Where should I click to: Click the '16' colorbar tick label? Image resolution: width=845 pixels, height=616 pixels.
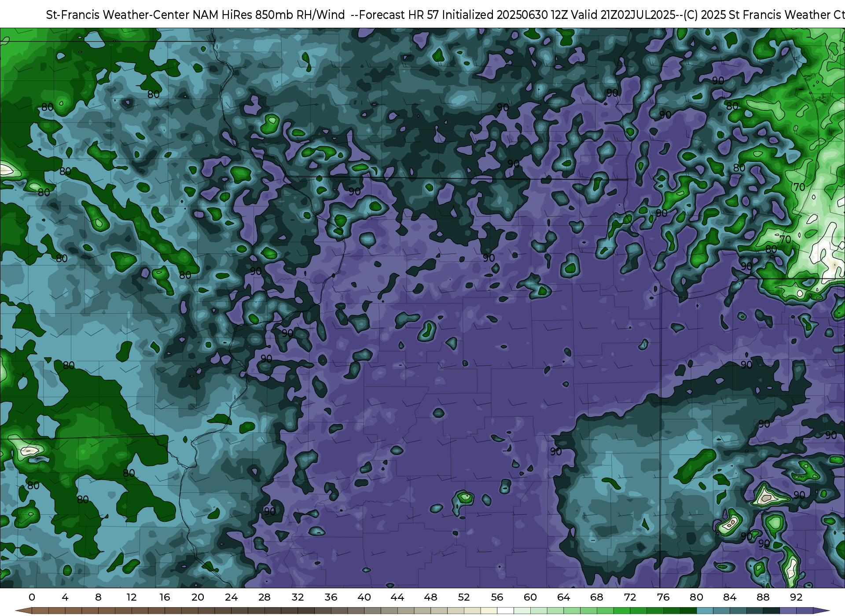[165, 597]
